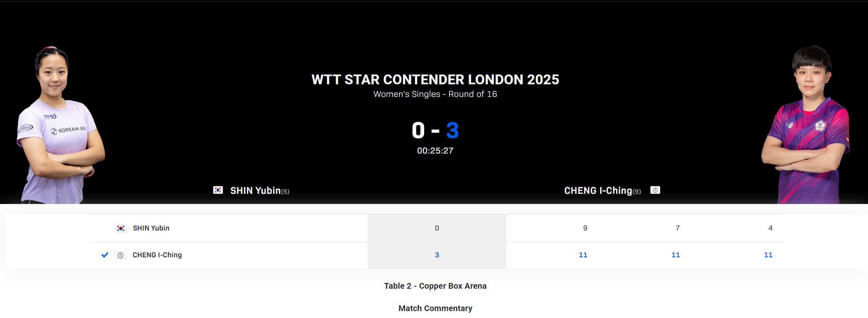
Task: Click the Chinese Taipei flag in the score table
Action: [121, 255]
